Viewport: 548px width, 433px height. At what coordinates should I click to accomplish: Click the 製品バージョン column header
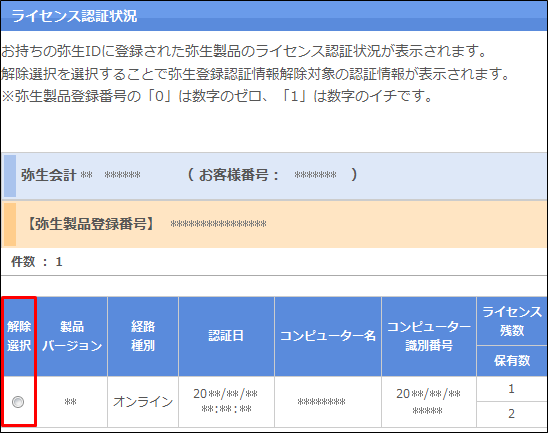[72, 336]
